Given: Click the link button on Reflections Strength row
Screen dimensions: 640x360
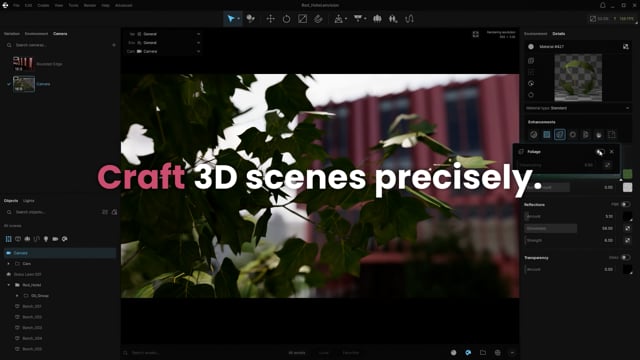Looking at the screenshot, I should [x=627, y=240].
